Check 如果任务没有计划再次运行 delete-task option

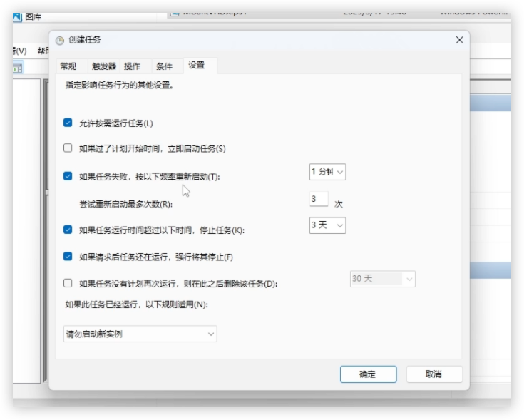[68, 282]
